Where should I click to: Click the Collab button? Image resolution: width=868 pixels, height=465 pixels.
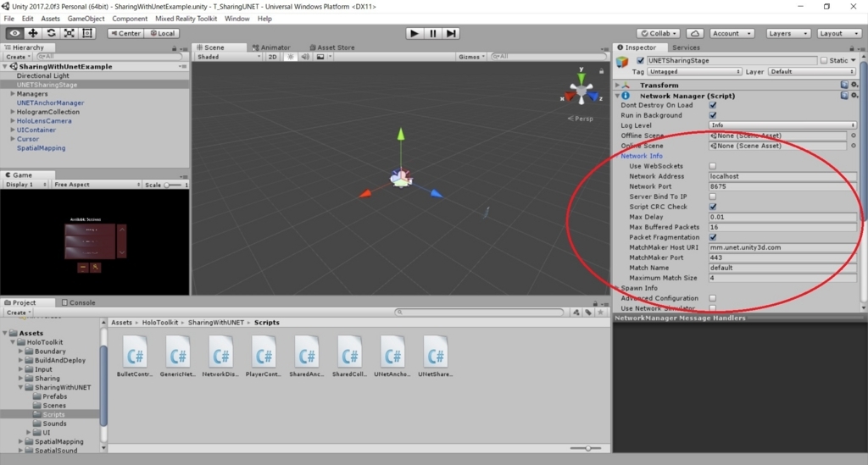click(x=658, y=33)
